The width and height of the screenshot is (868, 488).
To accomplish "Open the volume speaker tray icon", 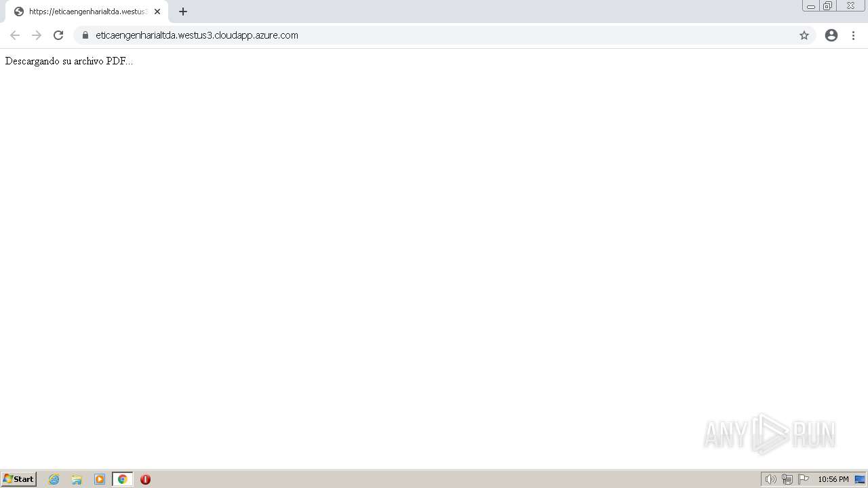I will [x=770, y=479].
